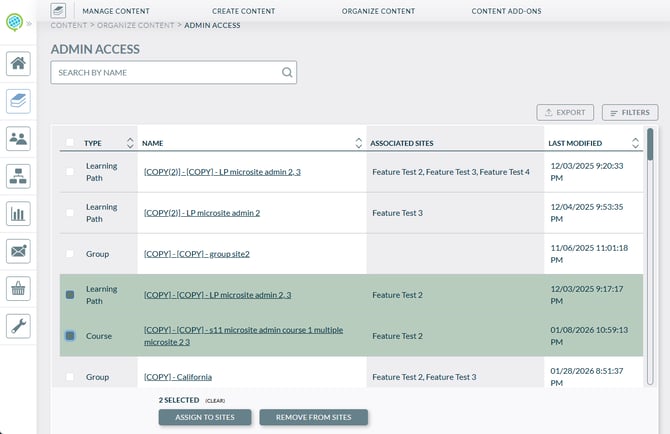Sort by Type column arrows
Image resolution: width=670 pixels, height=434 pixels.
pyautogui.click(x=129, y=143)
